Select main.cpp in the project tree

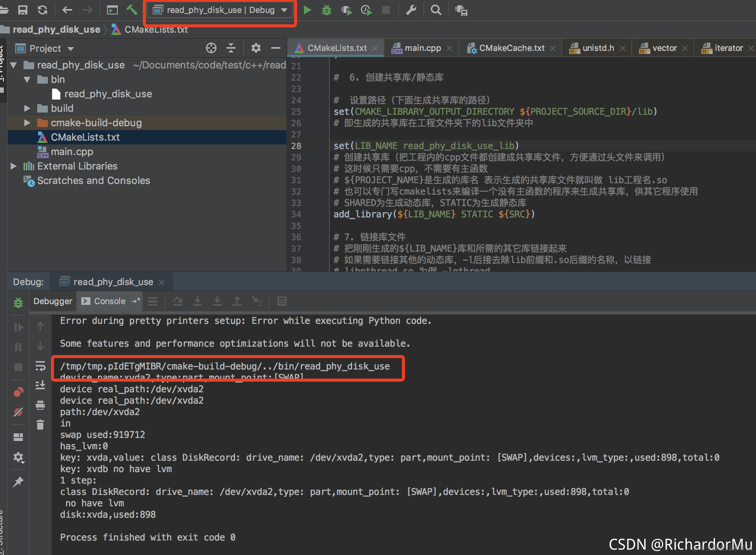point(72,152)
